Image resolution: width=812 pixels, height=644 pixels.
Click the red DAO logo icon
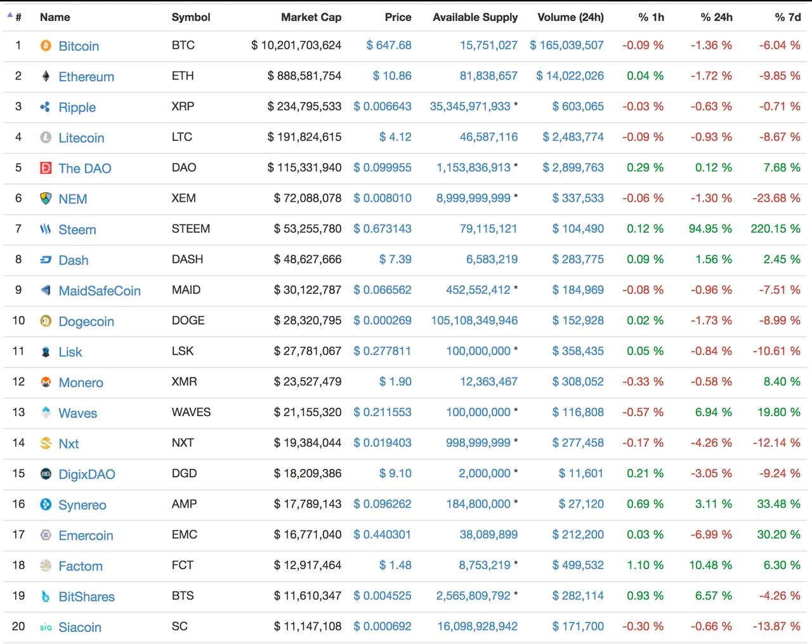pyautogui.click(x=46, y=168)
